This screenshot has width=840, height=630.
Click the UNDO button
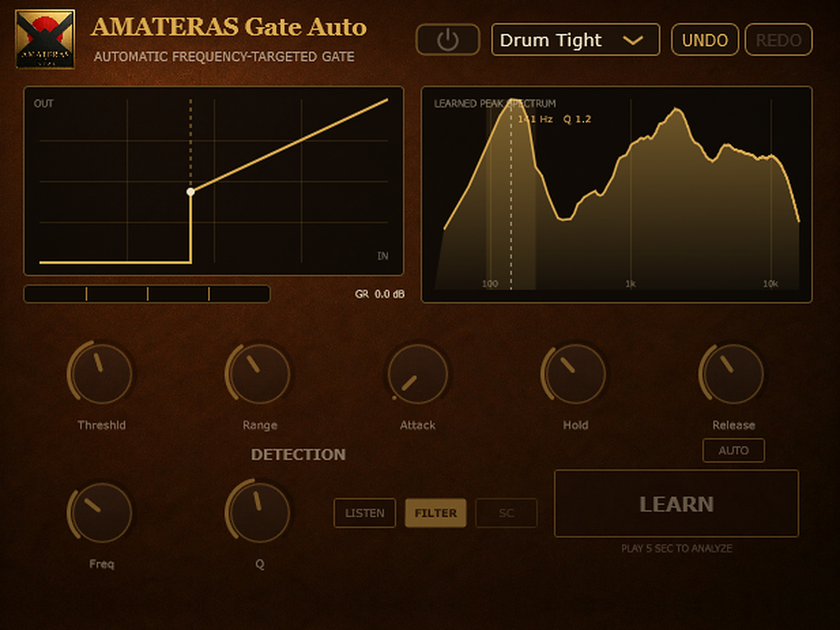tap(705, 39)
